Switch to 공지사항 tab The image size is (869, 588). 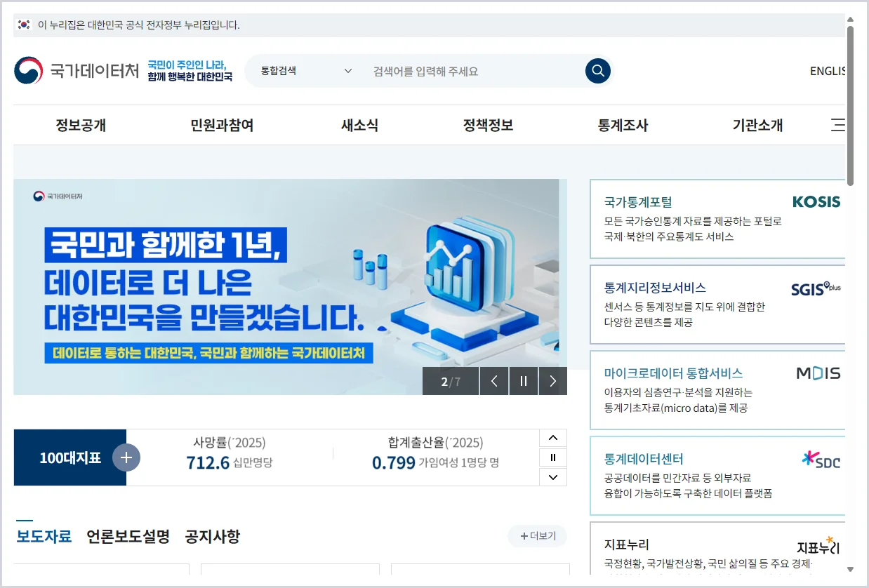coord(213,537)
